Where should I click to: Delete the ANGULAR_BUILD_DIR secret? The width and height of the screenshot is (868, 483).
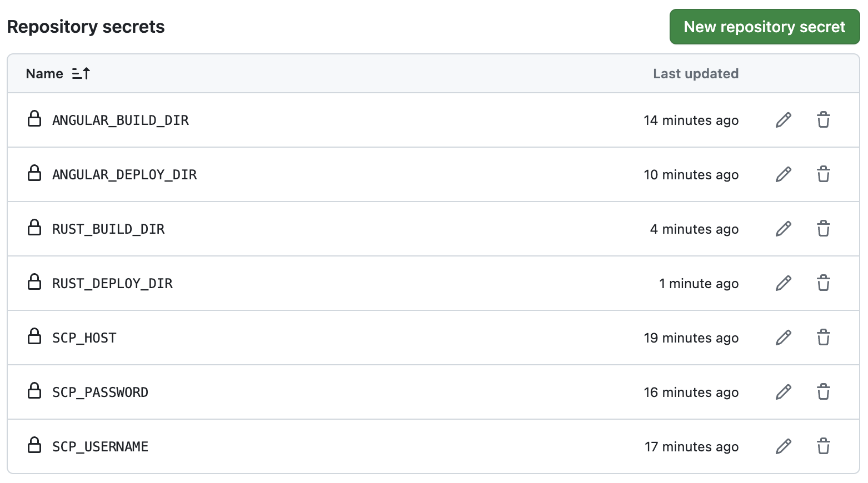(x=823, y=120)
